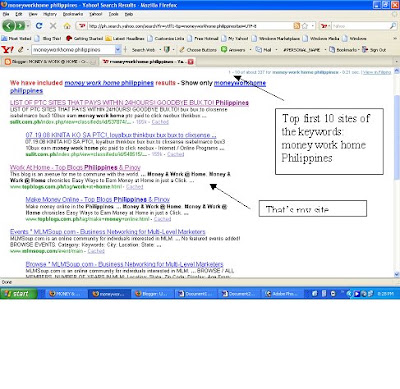Open Make Money Online - Top Blogs result
This screenshot has width=400, height=389.
click(x=98, y=199)
